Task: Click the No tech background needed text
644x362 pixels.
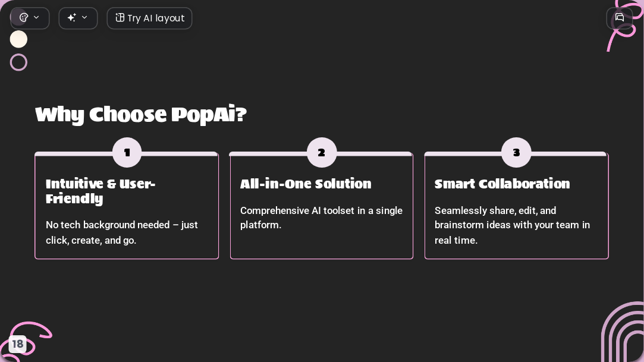Action: [x=122, y=232]
